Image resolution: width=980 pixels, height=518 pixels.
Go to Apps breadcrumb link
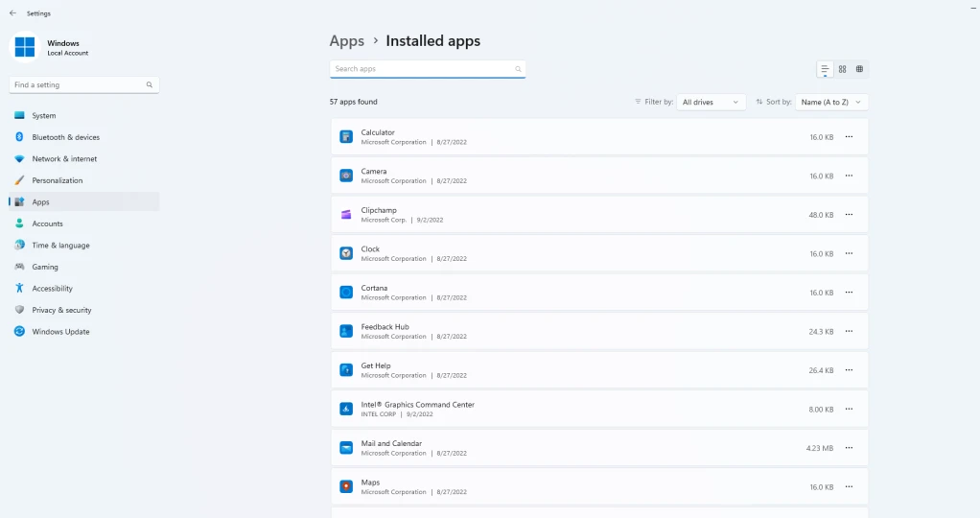coord(347,41)
